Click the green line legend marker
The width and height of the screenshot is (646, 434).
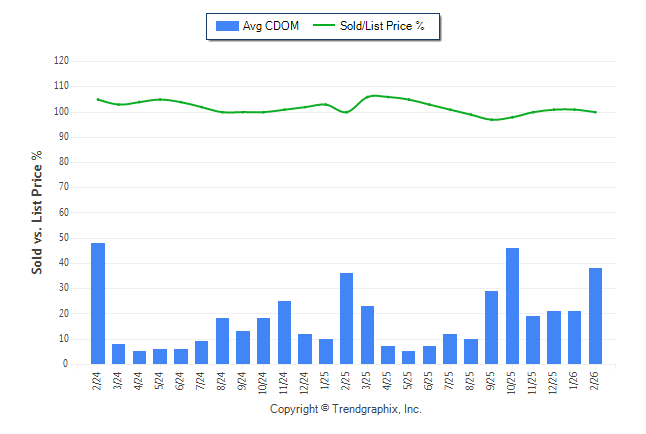point(324,26)
